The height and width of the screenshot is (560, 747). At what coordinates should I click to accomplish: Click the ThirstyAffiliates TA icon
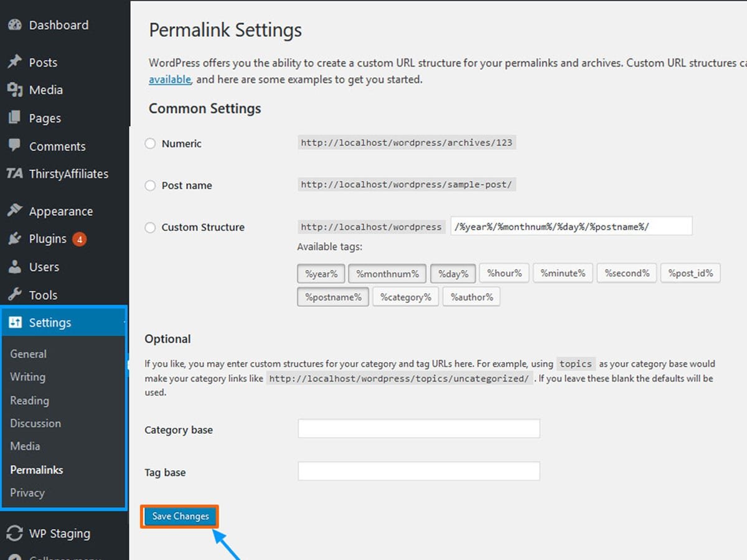click(x=14, y=174)
